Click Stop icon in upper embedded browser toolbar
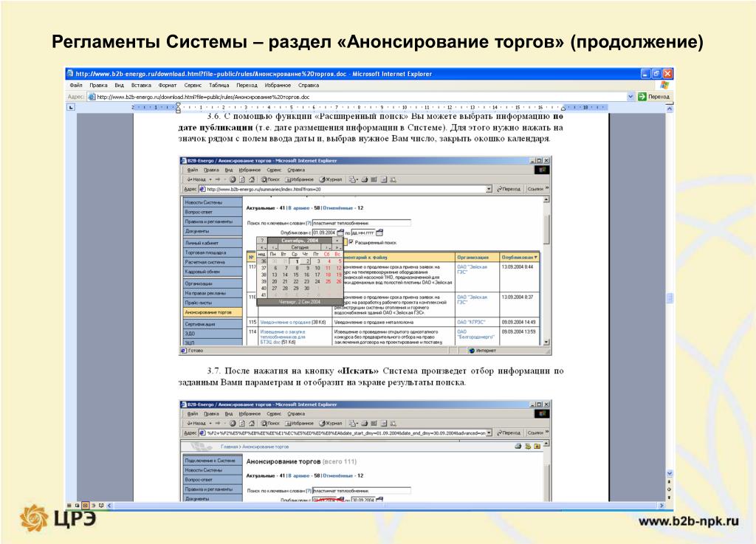 pos(233,179)
